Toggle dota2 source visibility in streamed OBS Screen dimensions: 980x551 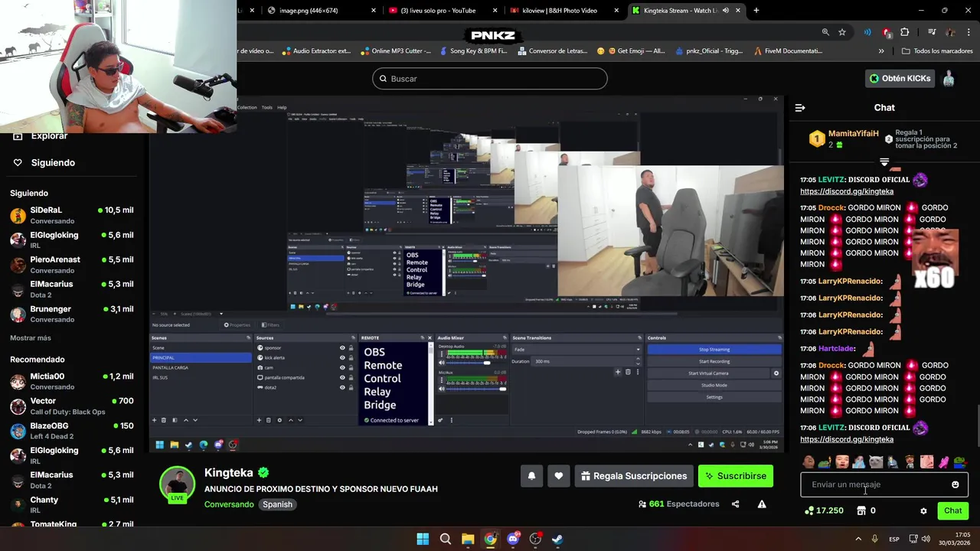342,387
